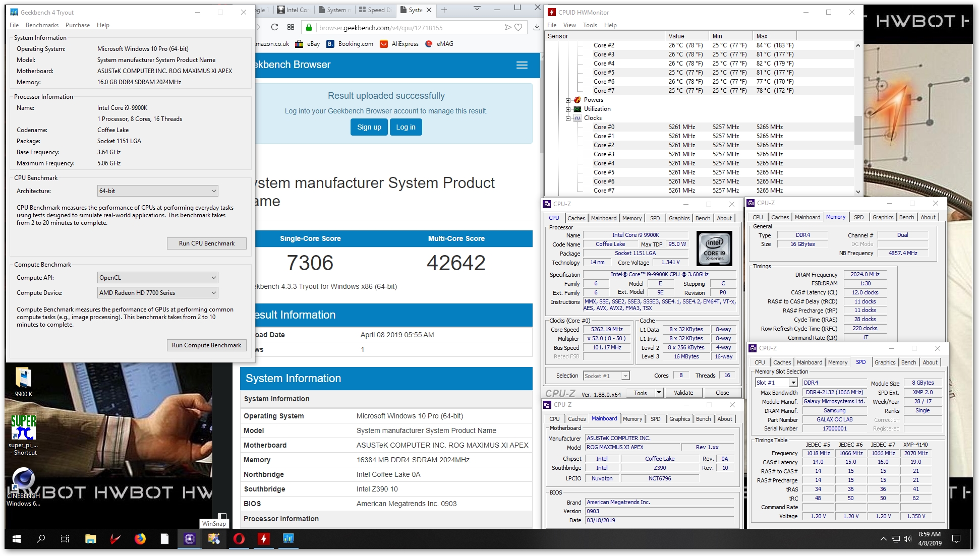Open the Architecture 64-bit dropdown
The width and height of the screenshot is (980, 556).
coord(158,191)
